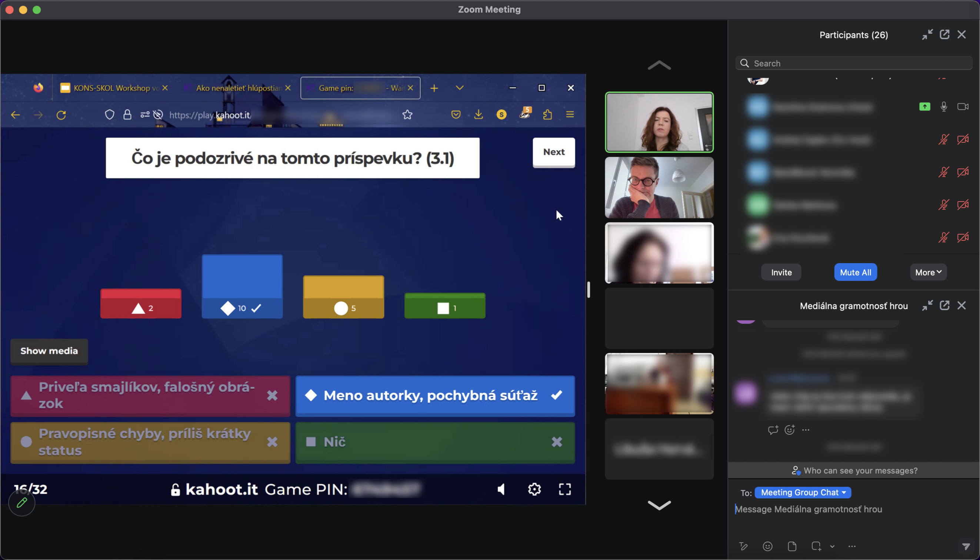980x560 pixels.
Task: Select yellow answer Pravopisné chyby
Action: coord(150,442)
